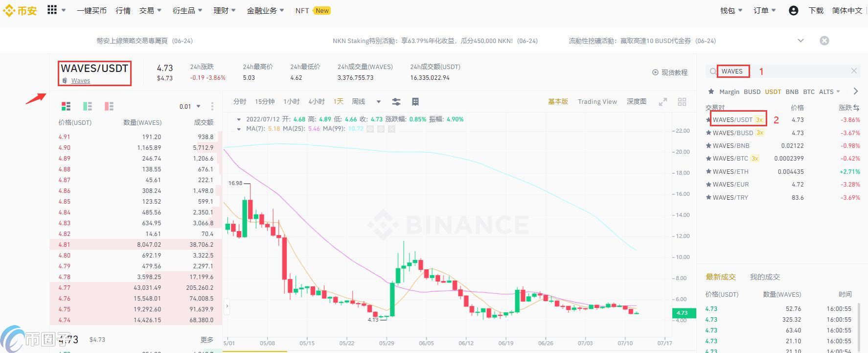This screenshot has width=868, height=353.
Task: Select the 分时 chart interval
Action: [240, 101]
